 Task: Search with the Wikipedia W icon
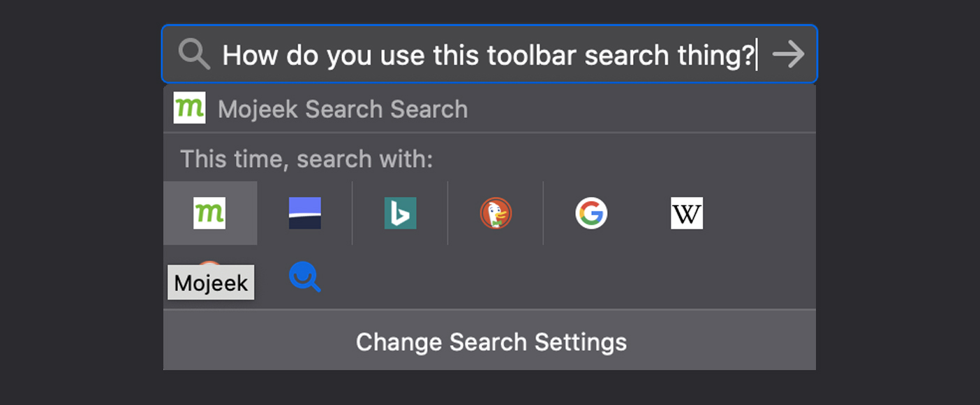coord(687,213)
